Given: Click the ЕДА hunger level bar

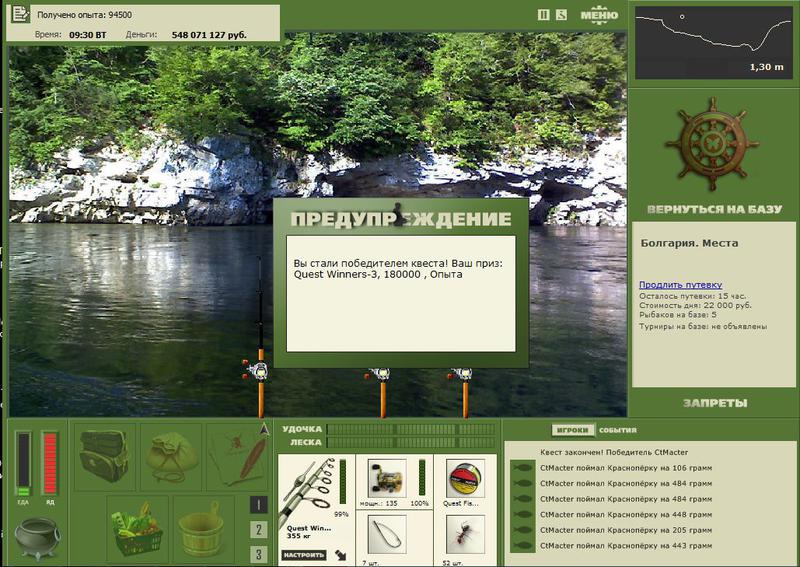Looking at the screenshot, I should click(23, 464).
